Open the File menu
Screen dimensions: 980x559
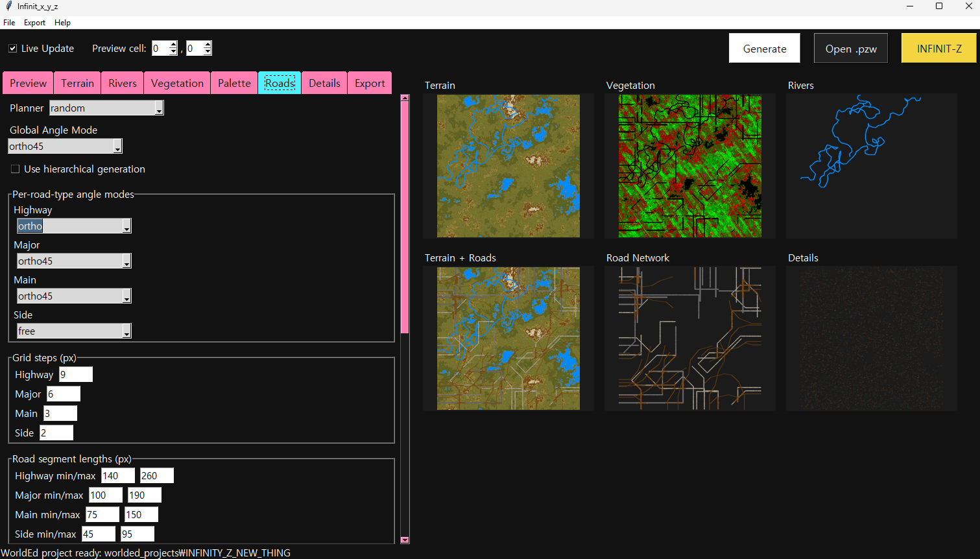pyautogui.click(x=9, y=23)
